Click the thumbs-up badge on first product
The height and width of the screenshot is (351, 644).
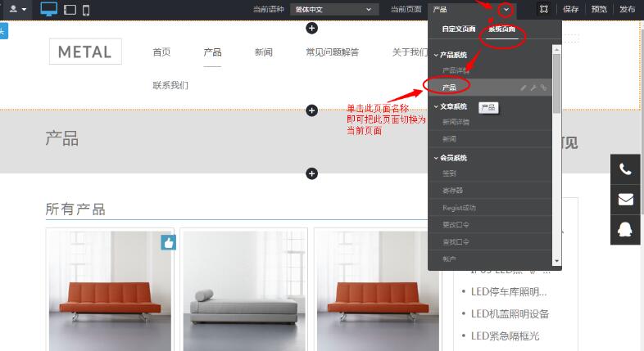click(x=169, y=242)
